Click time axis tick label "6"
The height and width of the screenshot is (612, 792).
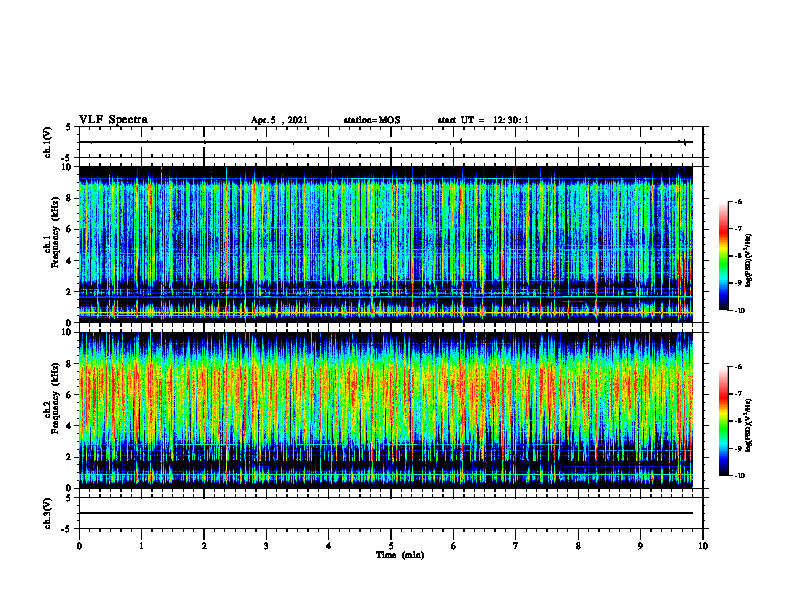coord(454,546)
